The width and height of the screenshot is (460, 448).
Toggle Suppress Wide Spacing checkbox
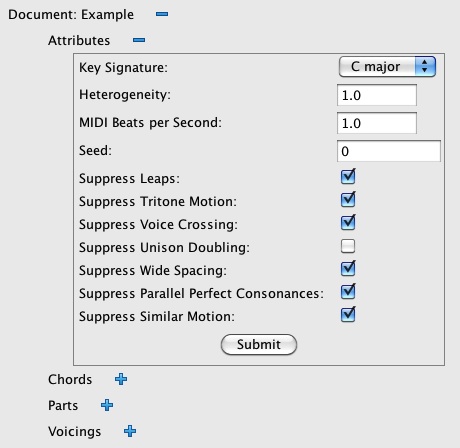348,269
